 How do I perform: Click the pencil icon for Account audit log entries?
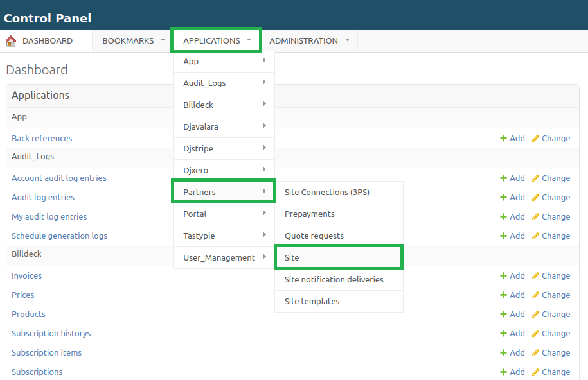tap(535, 178)
